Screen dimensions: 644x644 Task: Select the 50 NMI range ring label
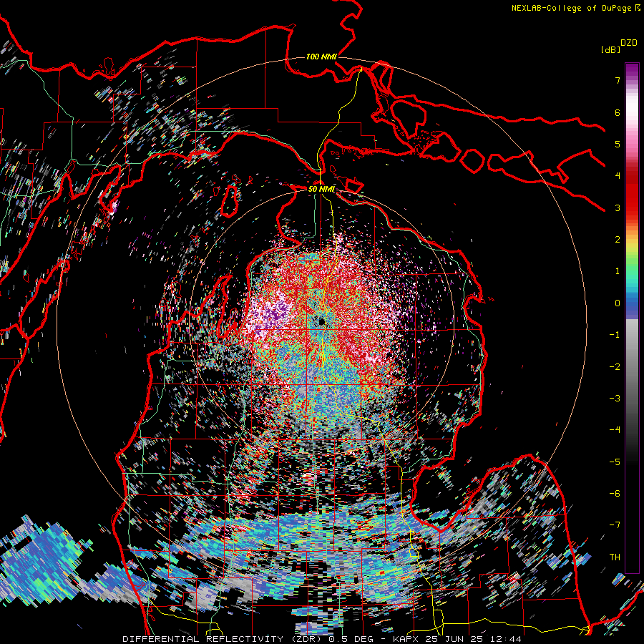pos(321,189)
